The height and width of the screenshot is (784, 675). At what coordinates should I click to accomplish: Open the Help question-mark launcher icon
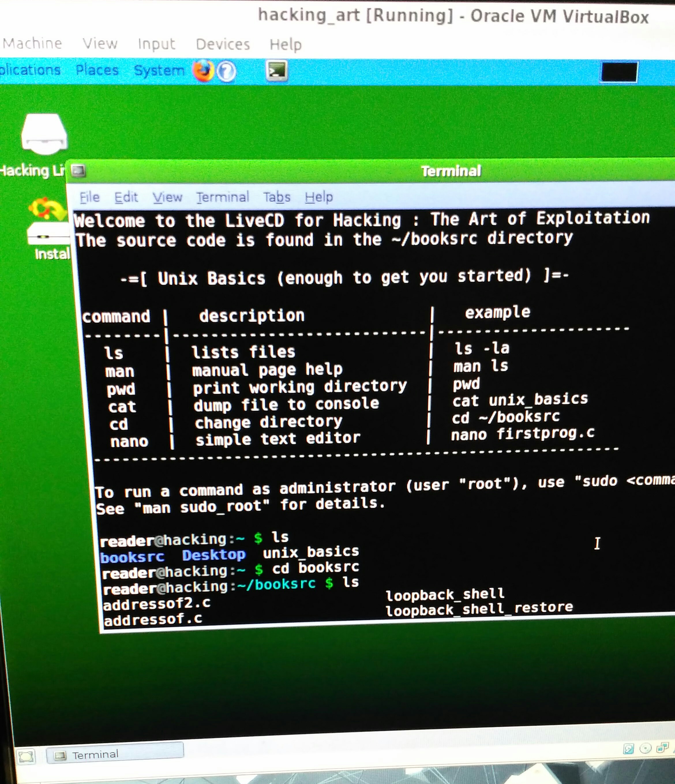tap(227, 71)
